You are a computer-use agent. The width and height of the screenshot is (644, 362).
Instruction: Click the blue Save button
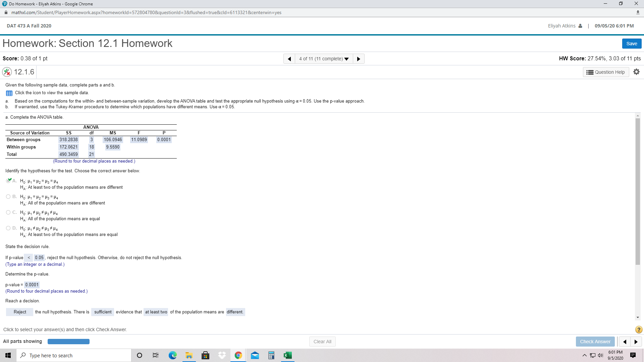coord(632,44)
